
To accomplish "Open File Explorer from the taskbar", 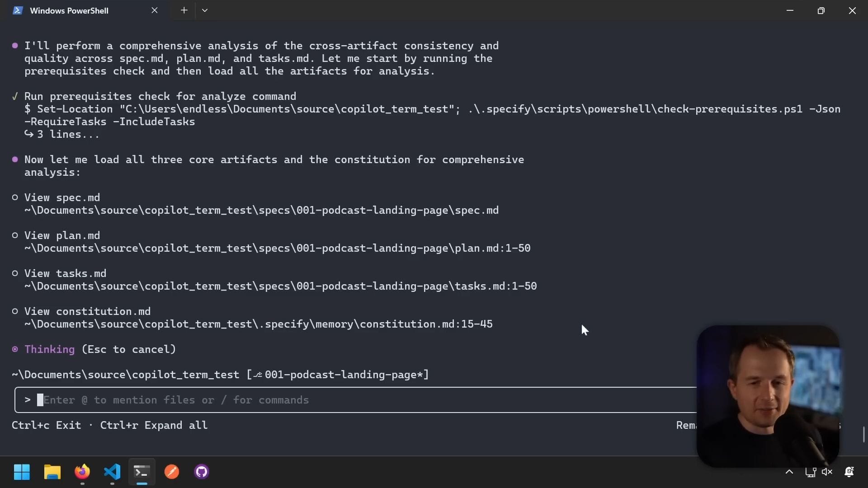I will (52, 472).
